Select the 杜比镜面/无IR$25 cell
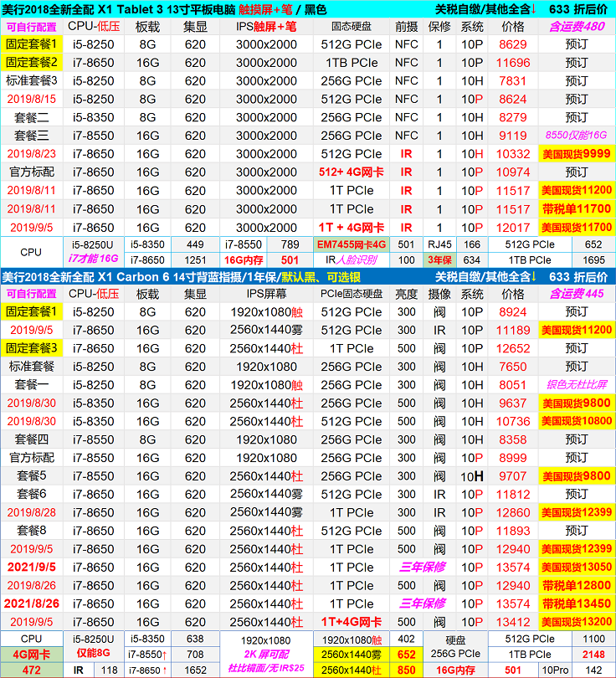The width and height of the screenshot is (616, 678). [x=266, y=669]
